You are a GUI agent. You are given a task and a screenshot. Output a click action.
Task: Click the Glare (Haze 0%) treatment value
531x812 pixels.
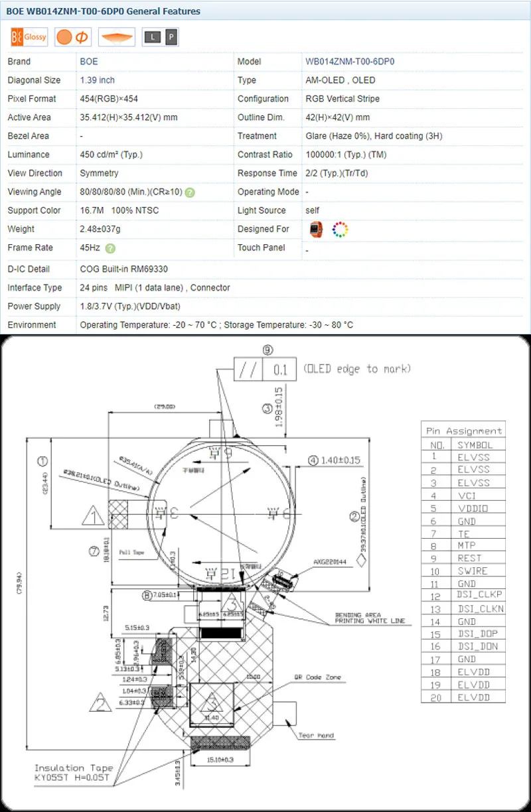click(374, 136)
